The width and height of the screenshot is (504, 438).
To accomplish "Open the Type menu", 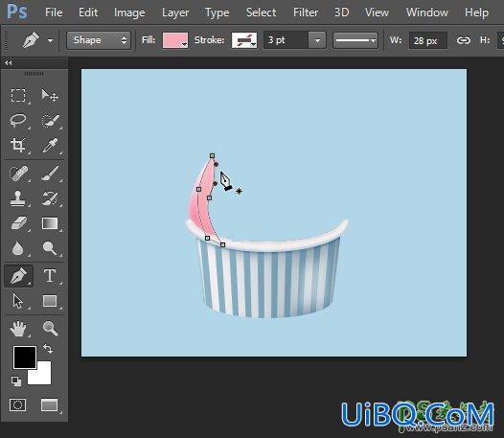I will coord(218,12).
